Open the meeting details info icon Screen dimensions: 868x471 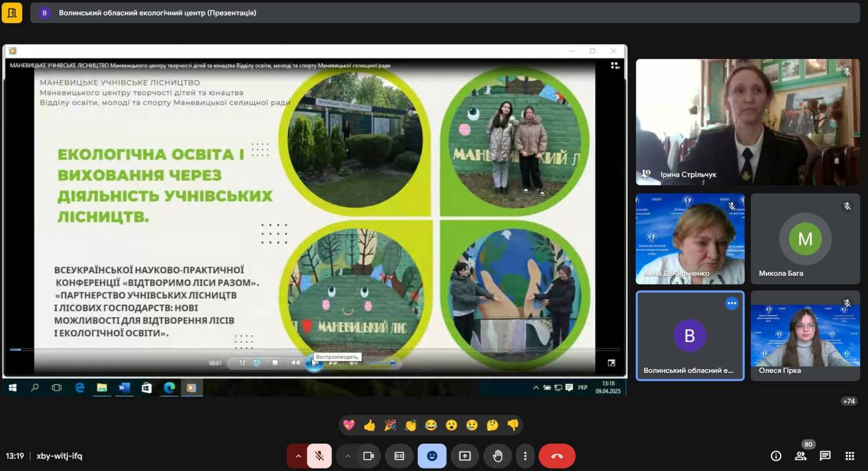pos(776,456)
